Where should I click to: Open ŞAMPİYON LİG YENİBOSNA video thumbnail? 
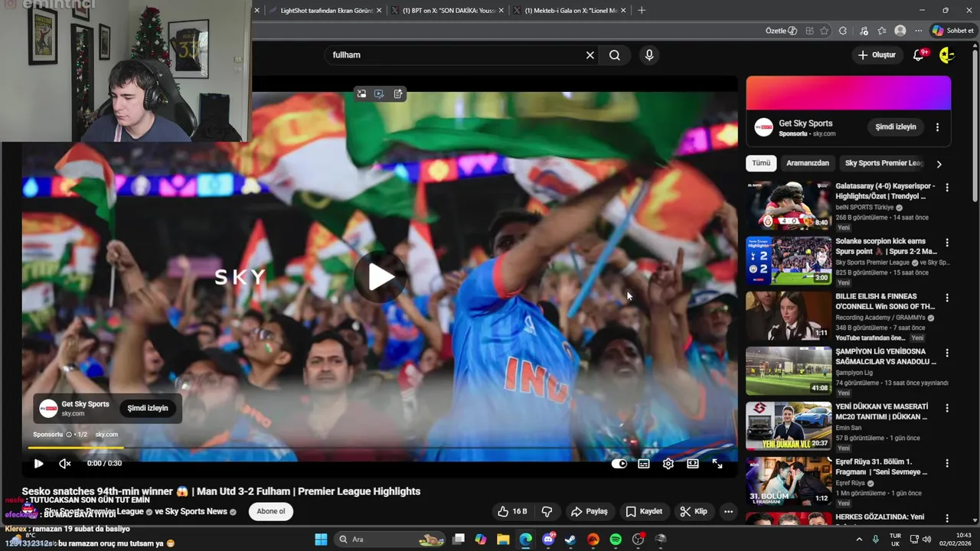pos(789,370)
